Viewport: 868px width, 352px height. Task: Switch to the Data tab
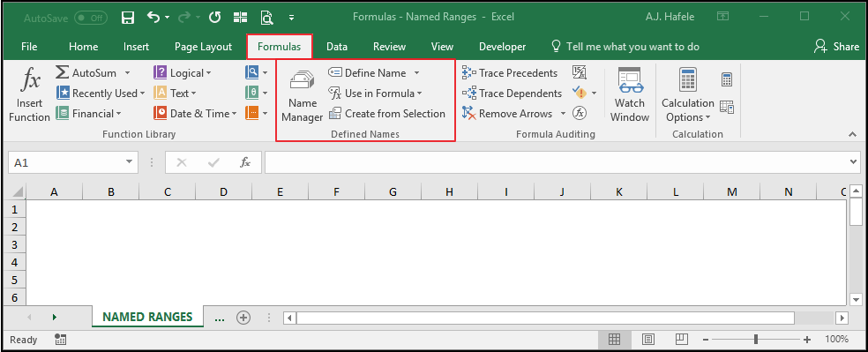(x=337, y=47)
